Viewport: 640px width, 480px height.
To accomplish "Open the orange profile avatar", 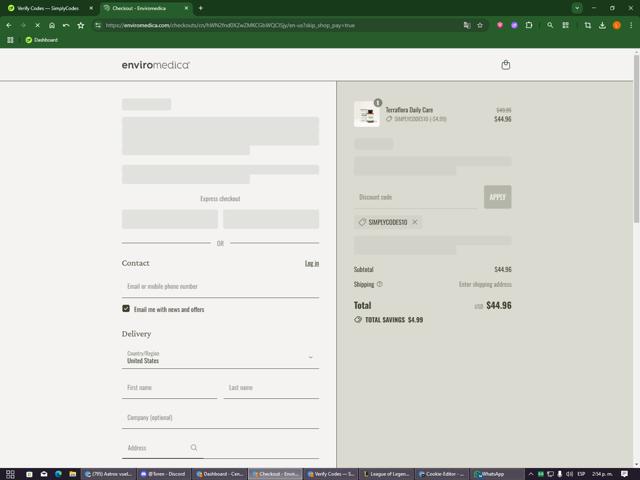I will pos(617,25).
